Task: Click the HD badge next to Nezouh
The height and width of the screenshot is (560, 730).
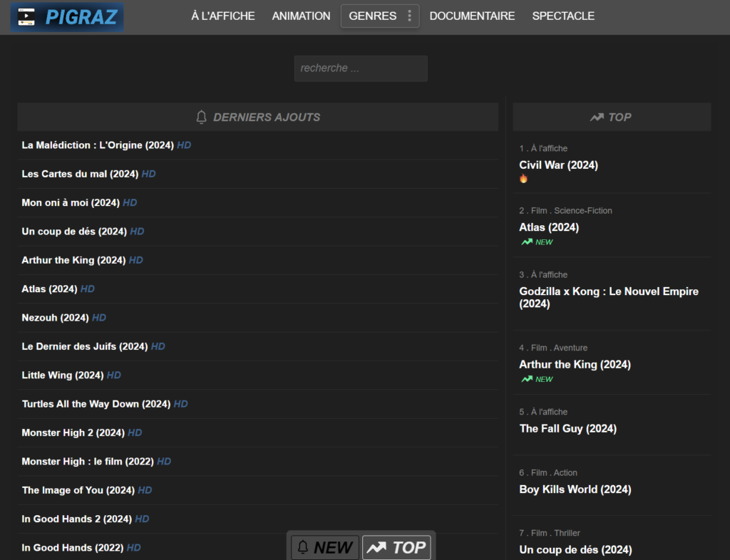Action: pos(98,318)
